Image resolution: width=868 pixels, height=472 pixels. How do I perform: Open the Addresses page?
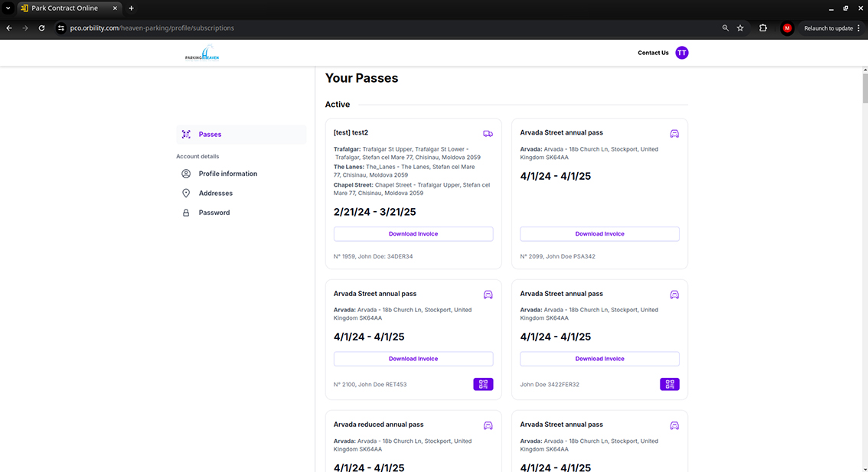coord(215,194)
